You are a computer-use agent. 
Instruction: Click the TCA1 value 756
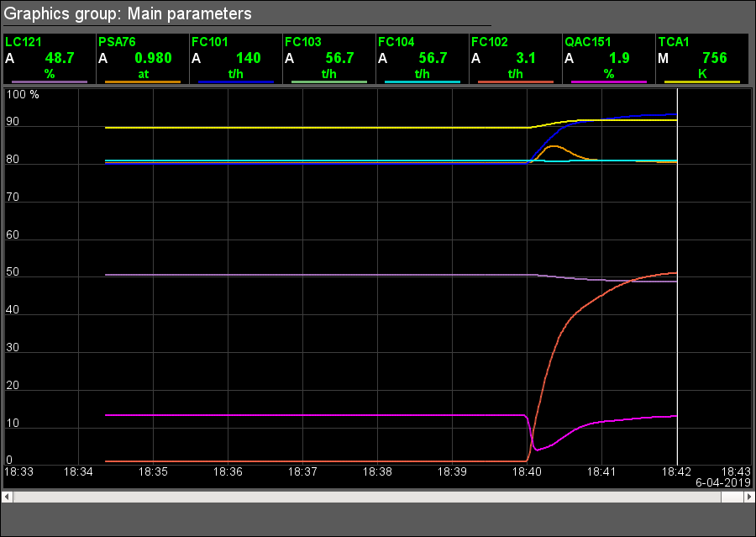(715, 58)
